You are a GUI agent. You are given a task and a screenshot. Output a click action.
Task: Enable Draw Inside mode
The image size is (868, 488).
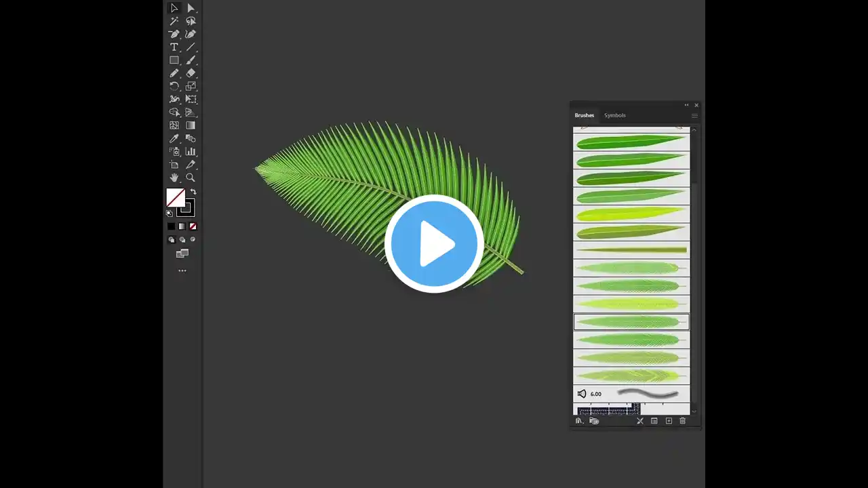click(x=193, y=239)
